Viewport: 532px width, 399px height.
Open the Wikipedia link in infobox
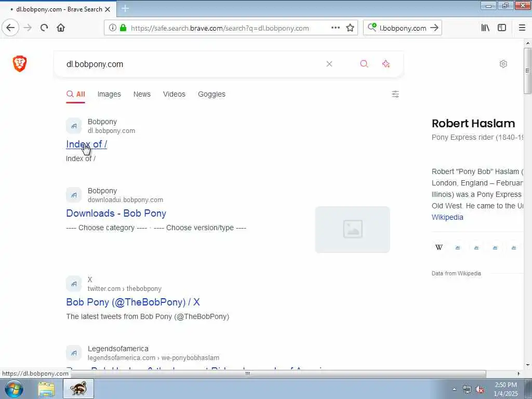pyautogui.click(x=447, y=217)
